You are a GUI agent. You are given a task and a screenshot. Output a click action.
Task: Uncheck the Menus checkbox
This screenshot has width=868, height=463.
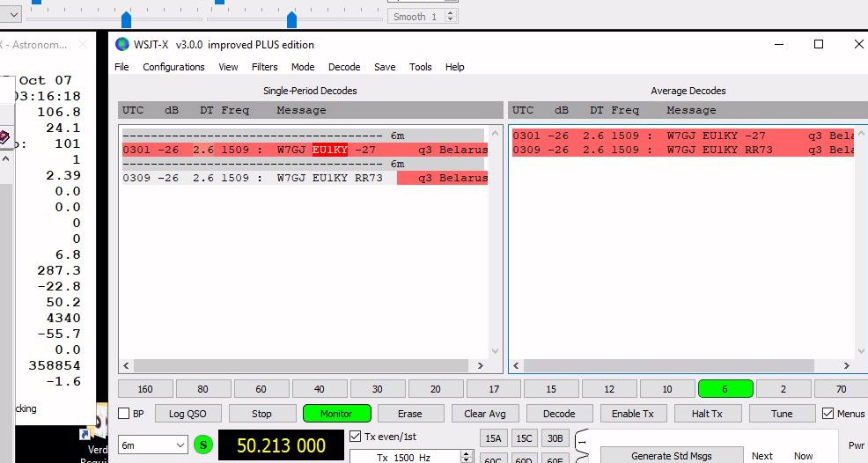tap(828, 414)
